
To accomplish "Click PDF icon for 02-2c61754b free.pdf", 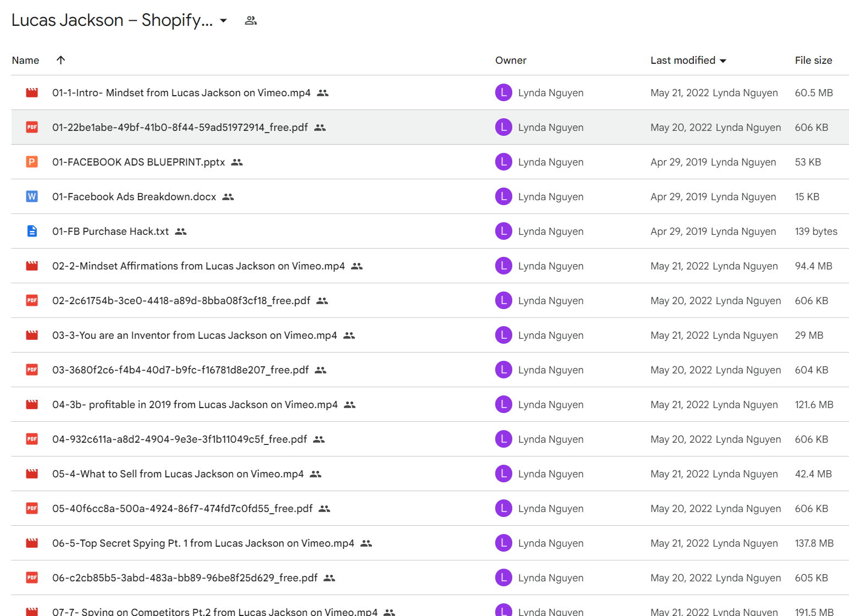I will [32, 300].
